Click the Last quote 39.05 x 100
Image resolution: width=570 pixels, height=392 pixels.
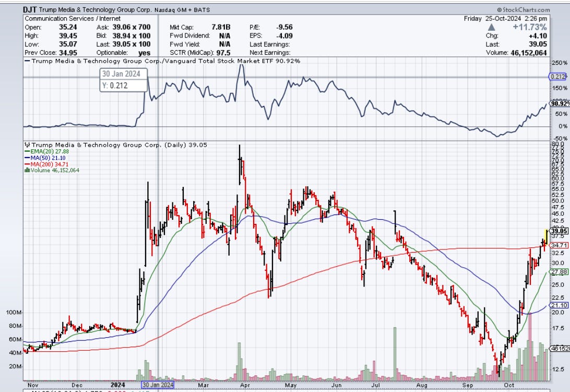[x=131, y=44]
